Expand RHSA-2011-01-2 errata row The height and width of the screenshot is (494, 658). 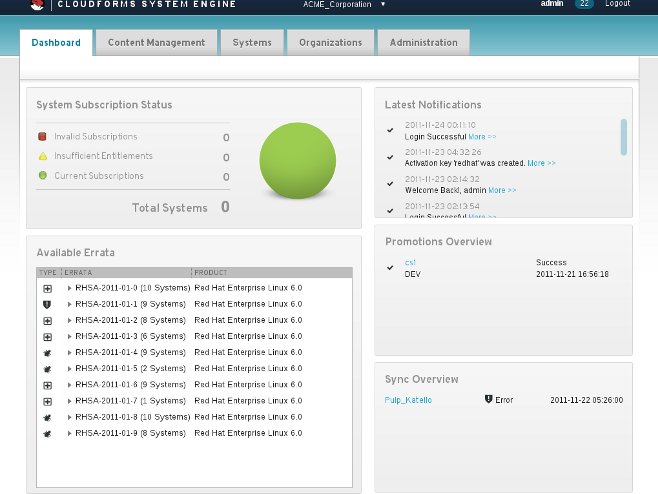pos(70,321)
